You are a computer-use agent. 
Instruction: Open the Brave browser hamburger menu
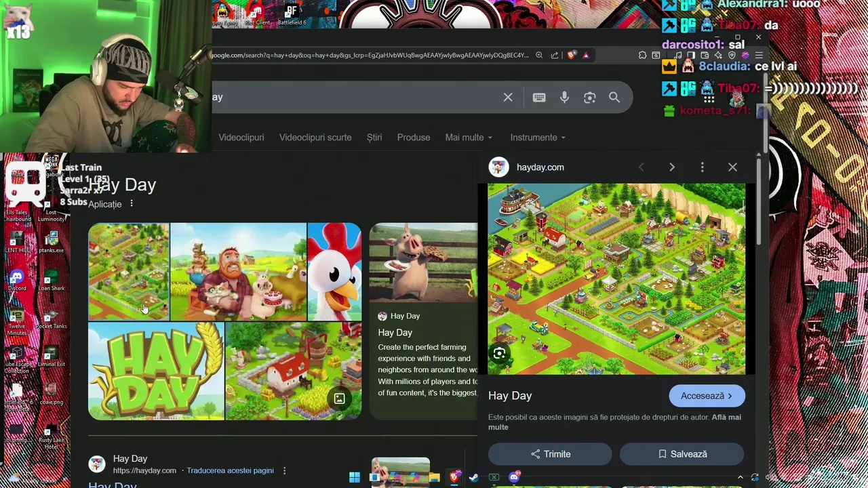tap(759, 56)
